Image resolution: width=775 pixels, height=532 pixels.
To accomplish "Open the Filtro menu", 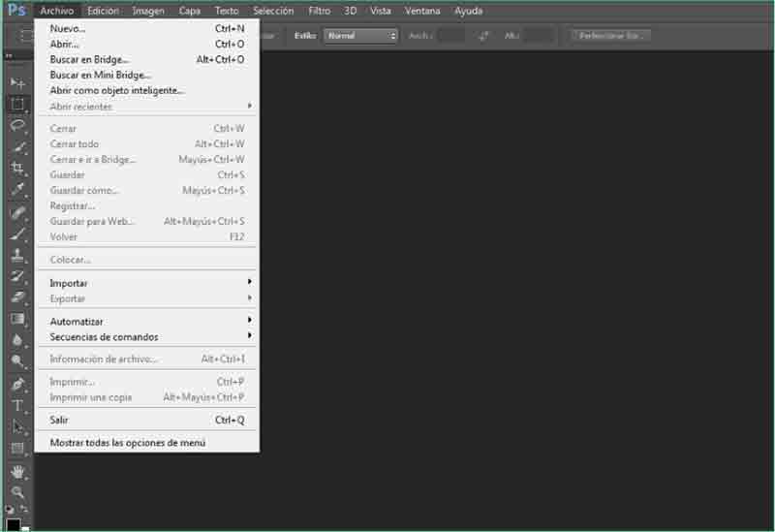I will (x=319, y=11).
